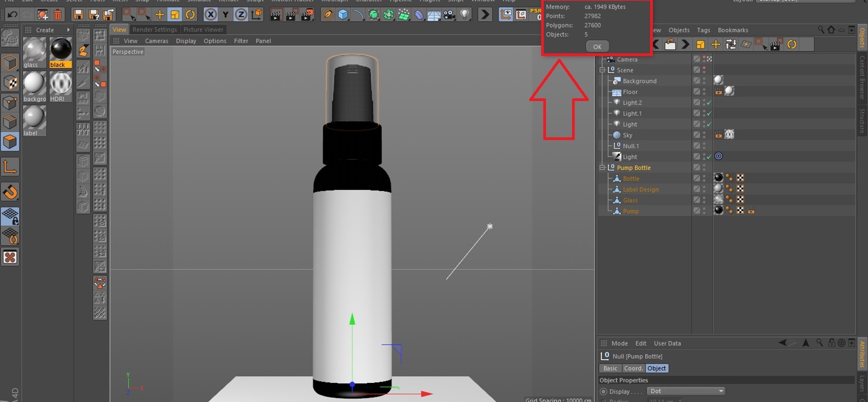Click the Render View clapperboard icon

(275, 14)
